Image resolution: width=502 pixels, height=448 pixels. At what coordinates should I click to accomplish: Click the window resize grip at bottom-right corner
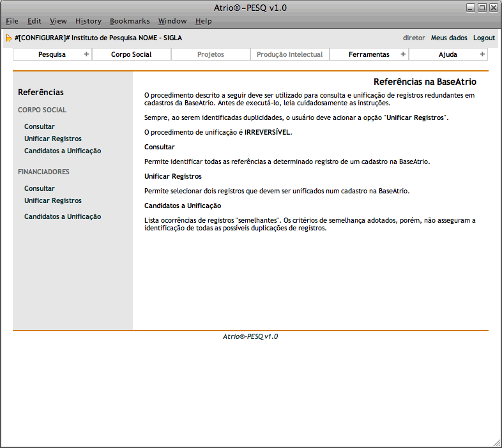[497, 443]
